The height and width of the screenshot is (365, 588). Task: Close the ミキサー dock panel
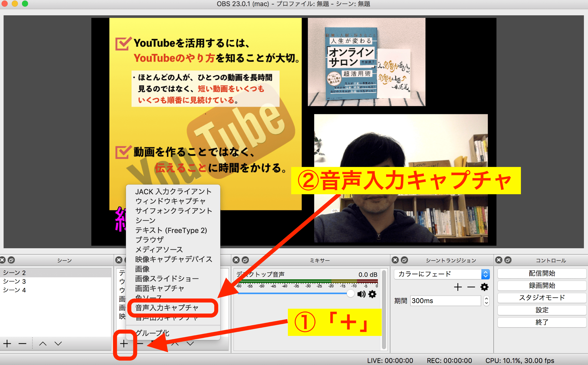coord(236,260)
